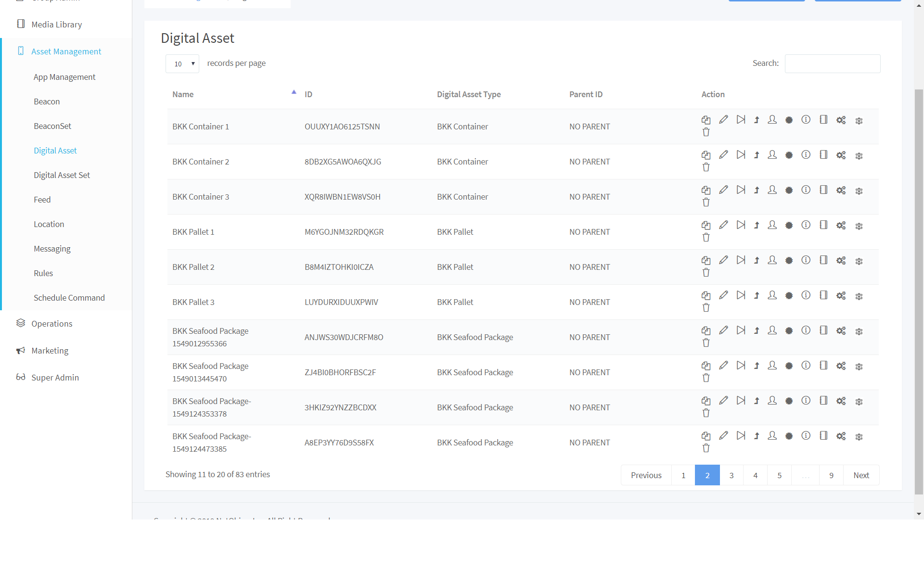
Task: Go to page 3 of the results
Action: click(x=731, y=475)
